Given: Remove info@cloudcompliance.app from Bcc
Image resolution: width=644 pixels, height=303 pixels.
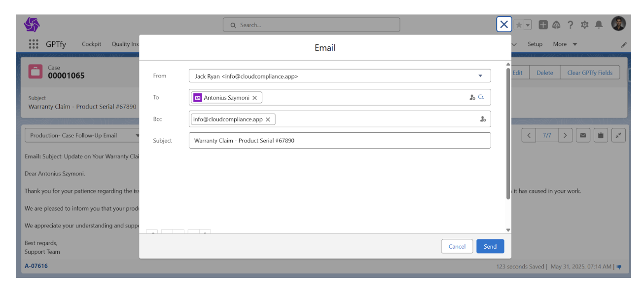Looking at the screenshot, I should pos(268,119).
